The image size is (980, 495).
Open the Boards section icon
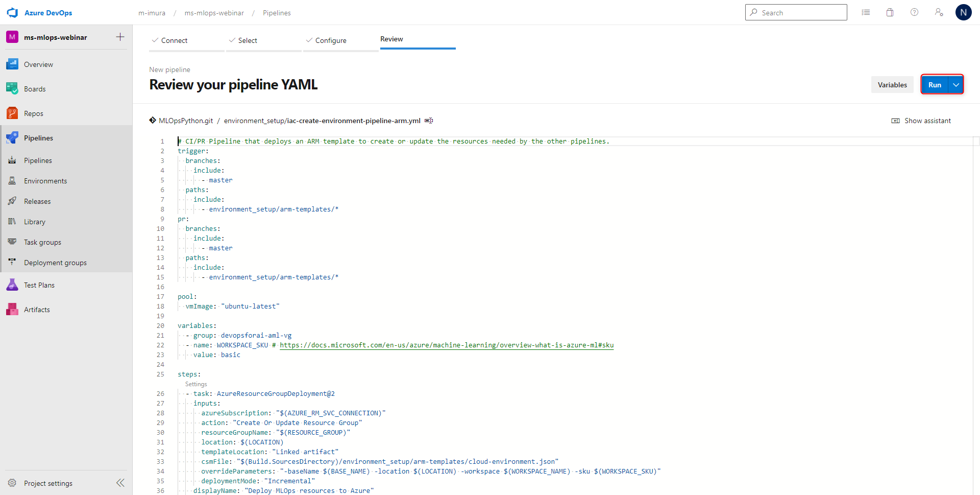click(x=12, y=89)
